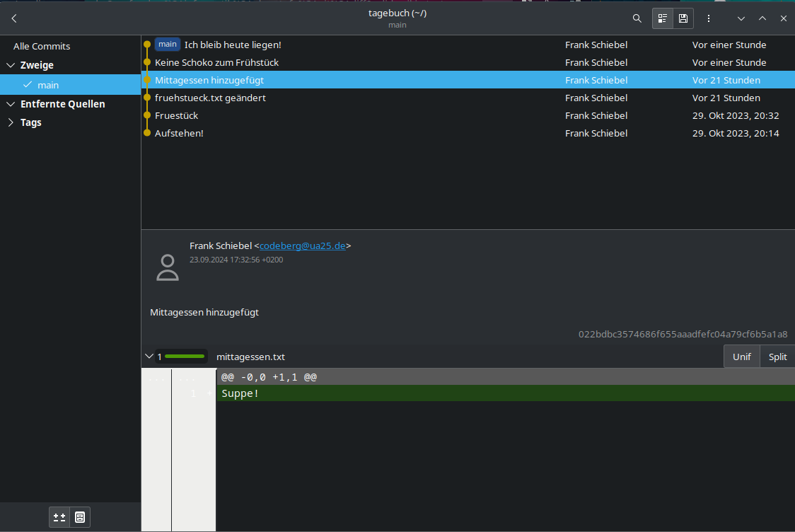Viewport: 795px width, 532px height.
Task: Expand the Tags section
Action: pyautogui.click(x=11, y=122)
